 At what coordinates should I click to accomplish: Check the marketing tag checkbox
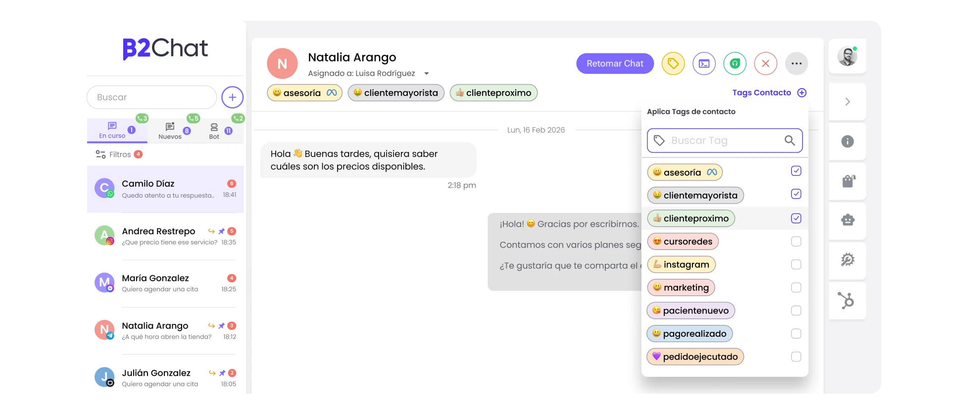click(796, 288)
